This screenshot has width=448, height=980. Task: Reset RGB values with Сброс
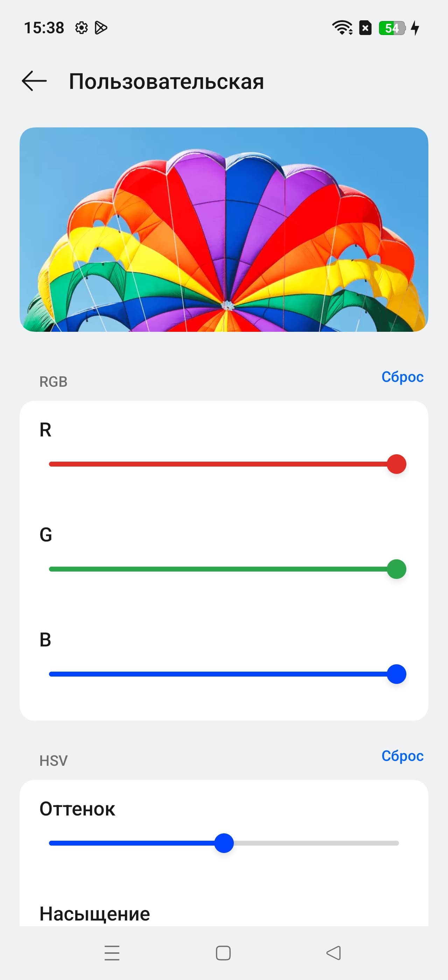tap(402, 377)
